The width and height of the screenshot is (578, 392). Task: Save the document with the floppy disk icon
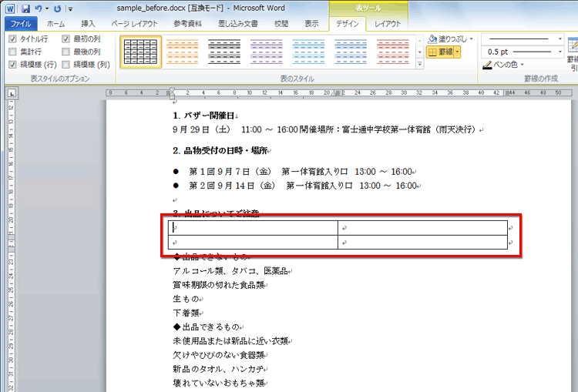click(x=25, y=8)
